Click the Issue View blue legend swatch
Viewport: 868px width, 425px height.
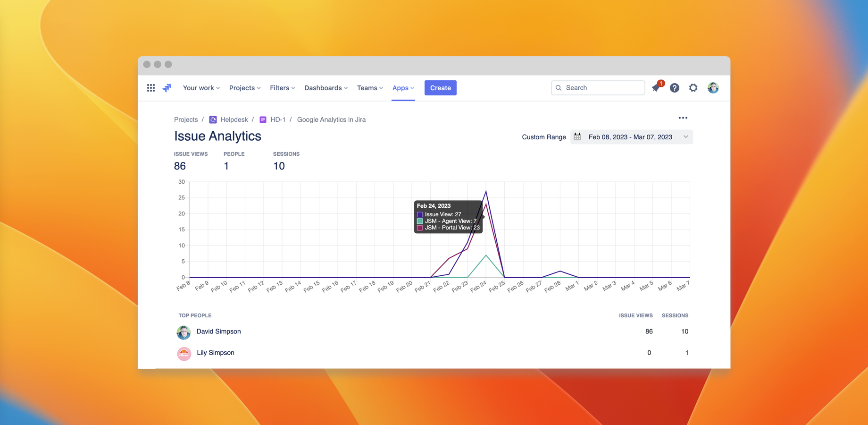tap(420, 214)
